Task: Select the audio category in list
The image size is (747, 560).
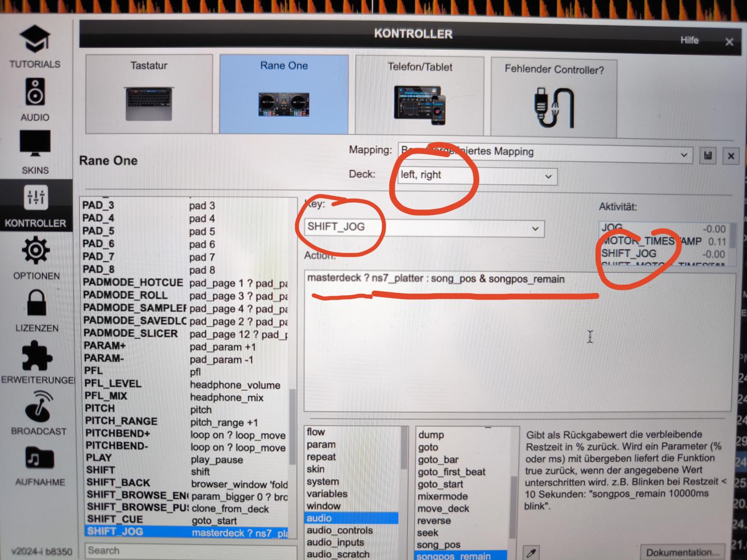Action: (x=352, y=518)
